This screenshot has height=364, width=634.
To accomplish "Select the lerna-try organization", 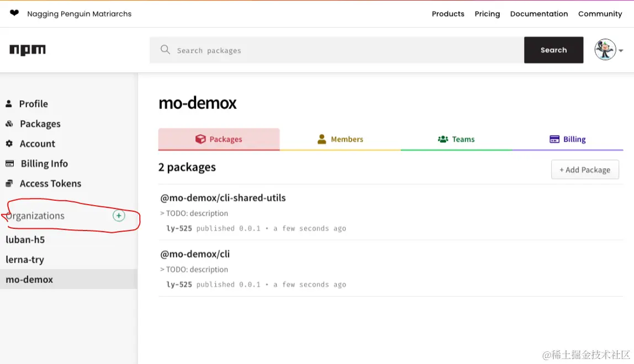I will click(x=25, y=260).
